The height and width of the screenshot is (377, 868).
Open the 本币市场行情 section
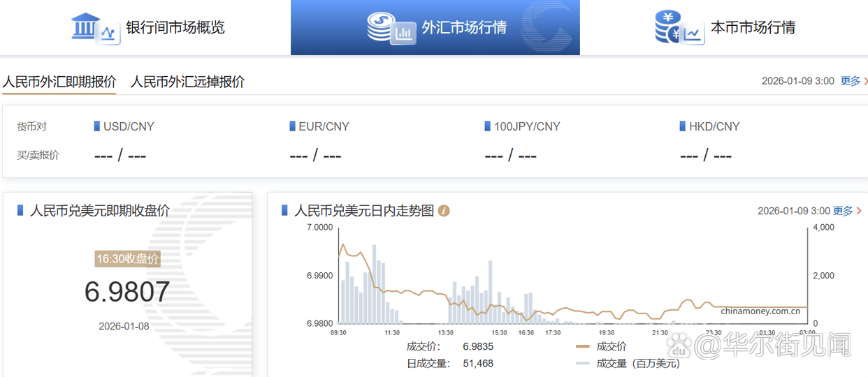pos(753,28)
